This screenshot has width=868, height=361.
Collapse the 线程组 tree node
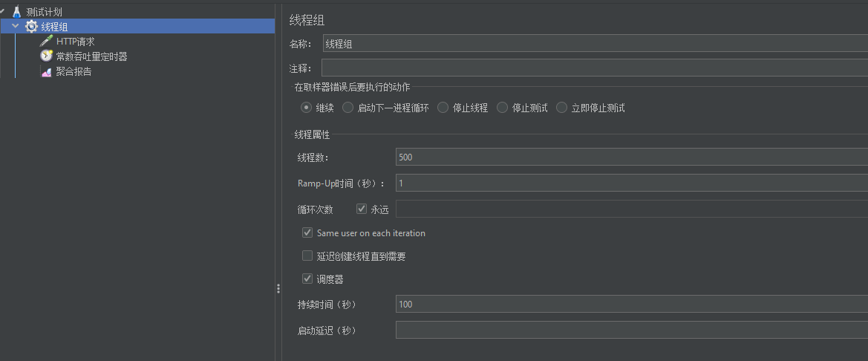tap(16, 27)
